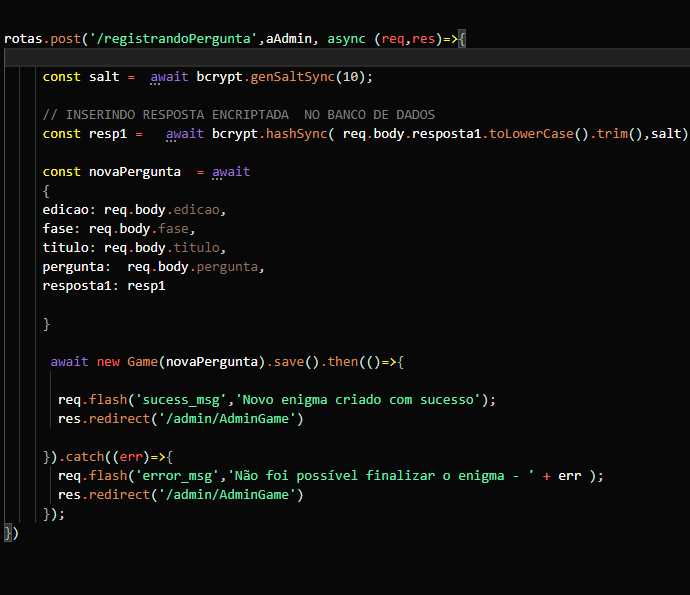The image size is (690, 595).
Task: Click the 'error_msg' string
Action: 177,476
